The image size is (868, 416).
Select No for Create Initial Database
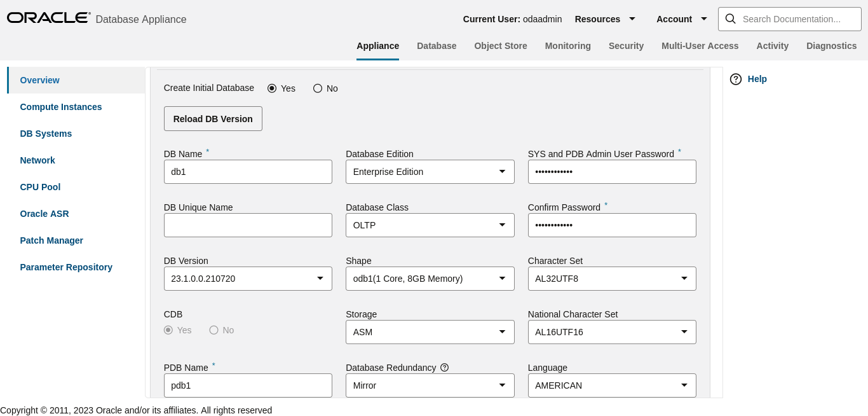(x=318, y=88)
